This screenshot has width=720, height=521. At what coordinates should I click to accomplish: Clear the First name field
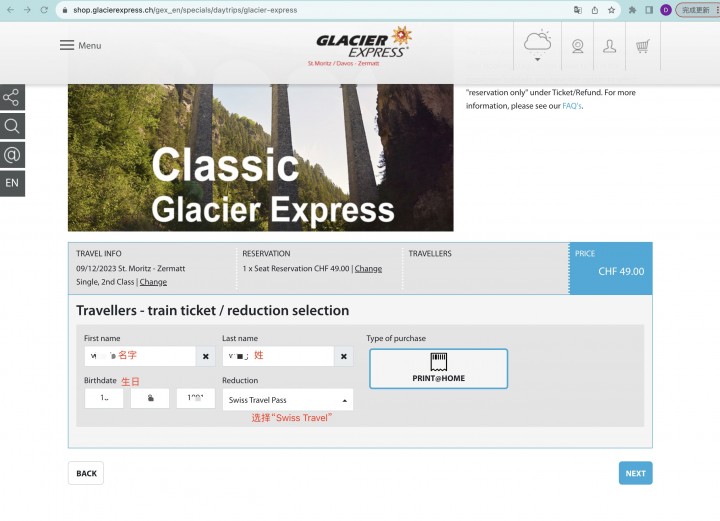tap(206, 356)
